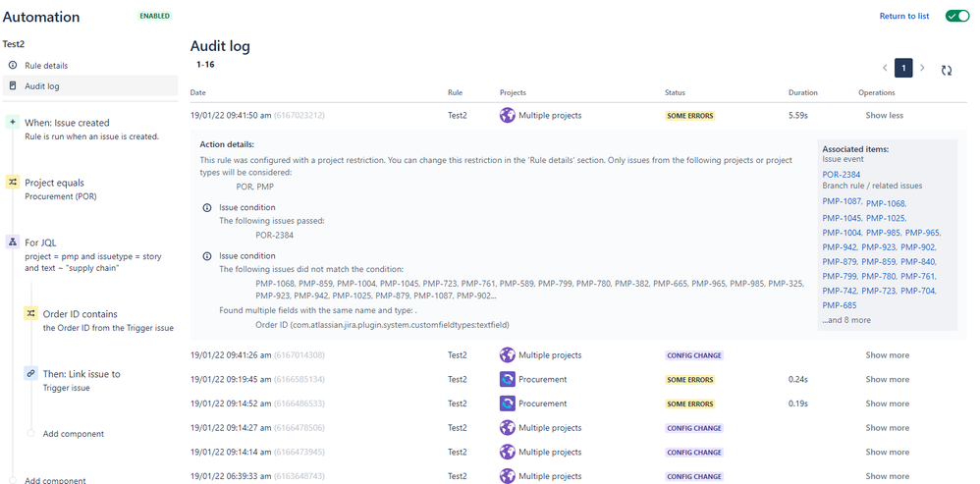Screen dimensions: 980x484
Task: Go to previous audit log page
Action: tap(885, 68)
